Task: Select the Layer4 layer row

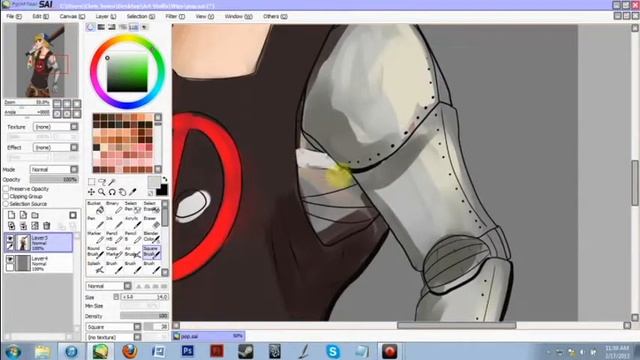Action: coord(38,264)
